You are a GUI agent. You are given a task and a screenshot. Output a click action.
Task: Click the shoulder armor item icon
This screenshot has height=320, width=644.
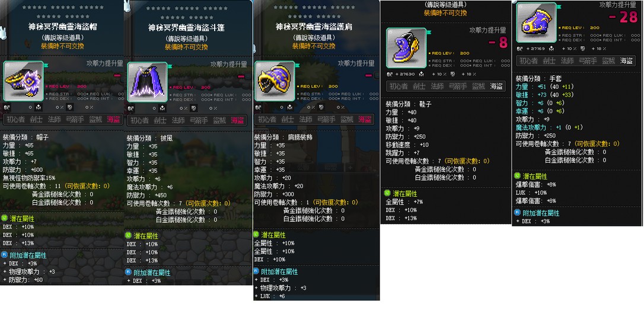tap(275, 81)
